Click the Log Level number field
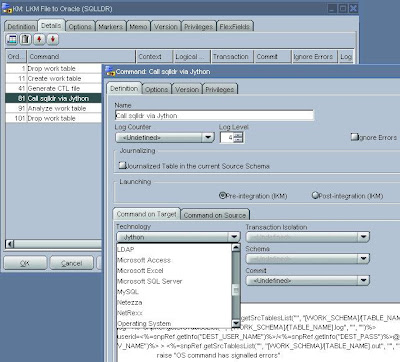Image resolution: width=400 pixels, height=362 pixels. tap(227, 137)
